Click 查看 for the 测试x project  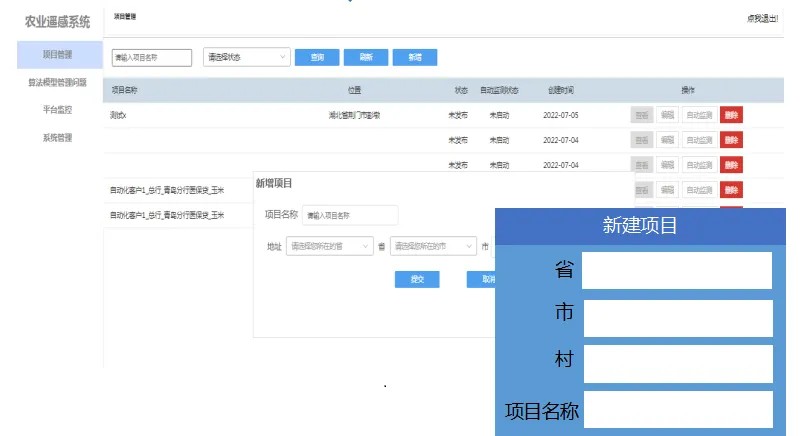point(641,115)
